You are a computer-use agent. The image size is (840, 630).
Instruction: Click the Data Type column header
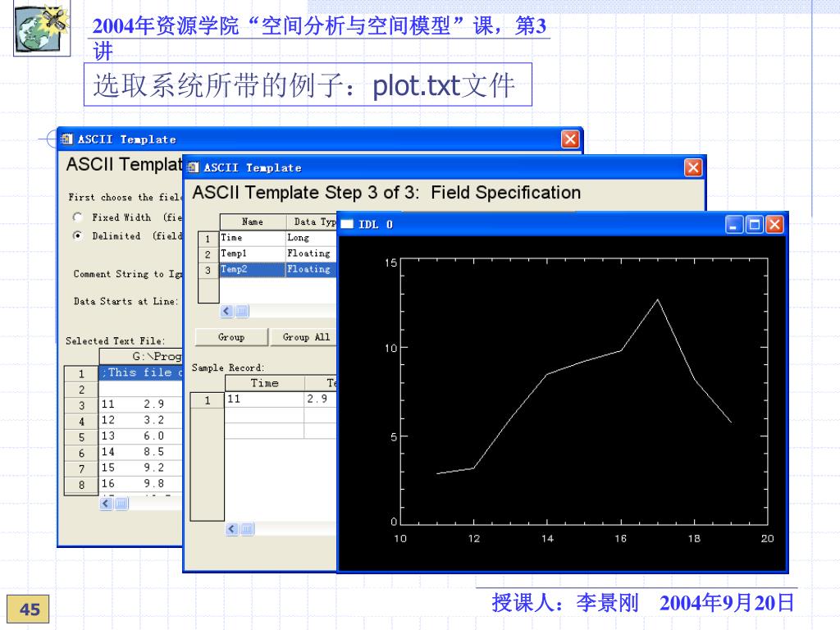click(311, 221)
